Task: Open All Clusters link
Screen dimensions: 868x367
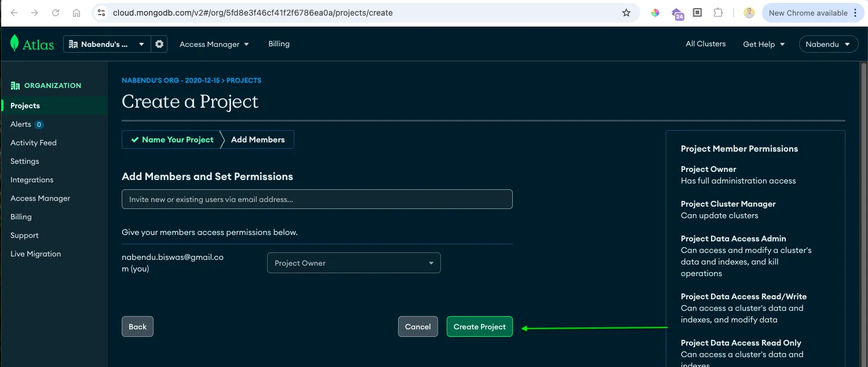Action: [706, 44]
